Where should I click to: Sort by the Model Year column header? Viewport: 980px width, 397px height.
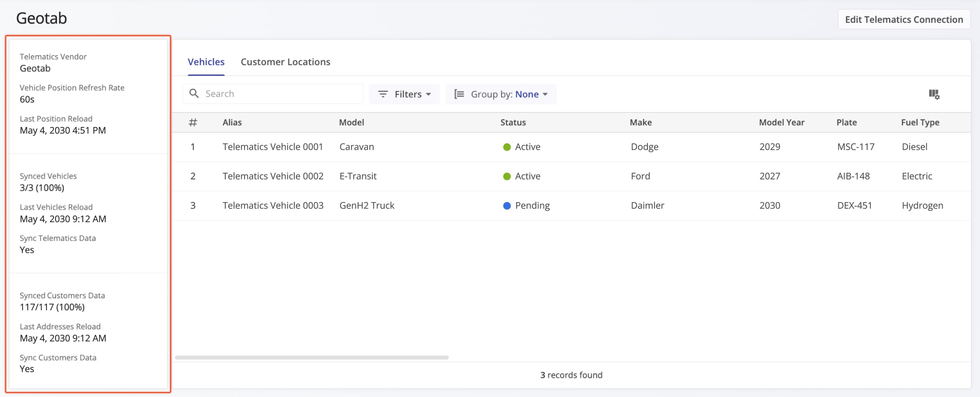tap(782, 122)
